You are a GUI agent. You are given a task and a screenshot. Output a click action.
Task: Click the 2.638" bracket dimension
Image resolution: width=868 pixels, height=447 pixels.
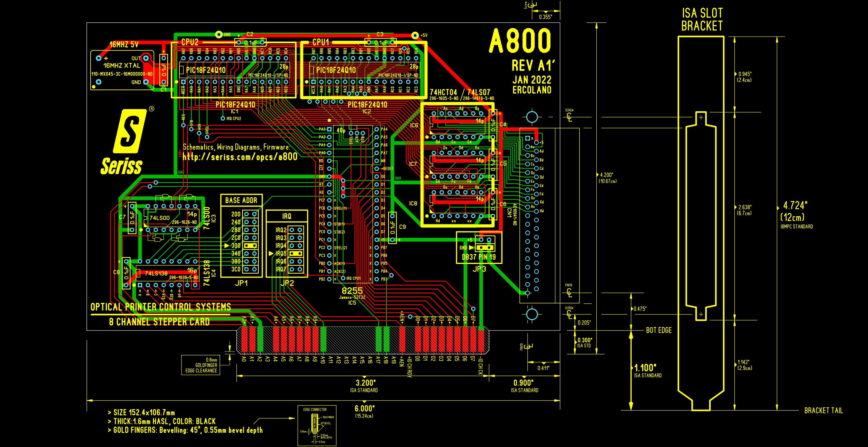coord(744,210)
